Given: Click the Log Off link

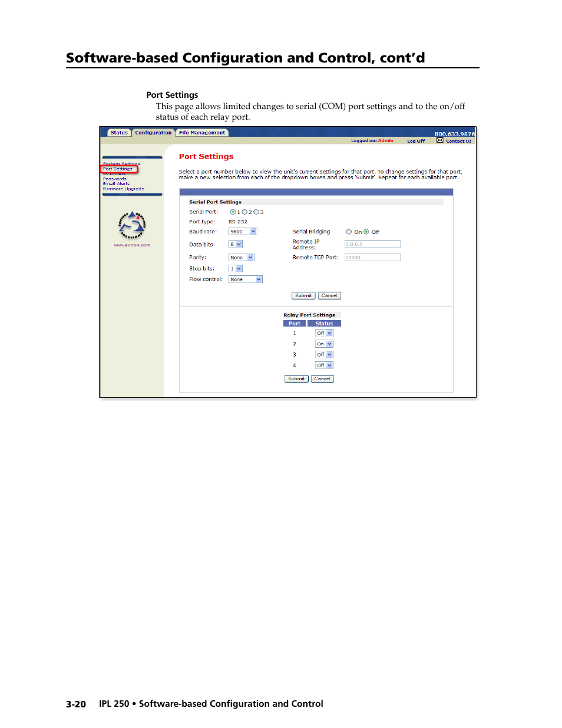Looking at the screenshot, I should point(416,141).
